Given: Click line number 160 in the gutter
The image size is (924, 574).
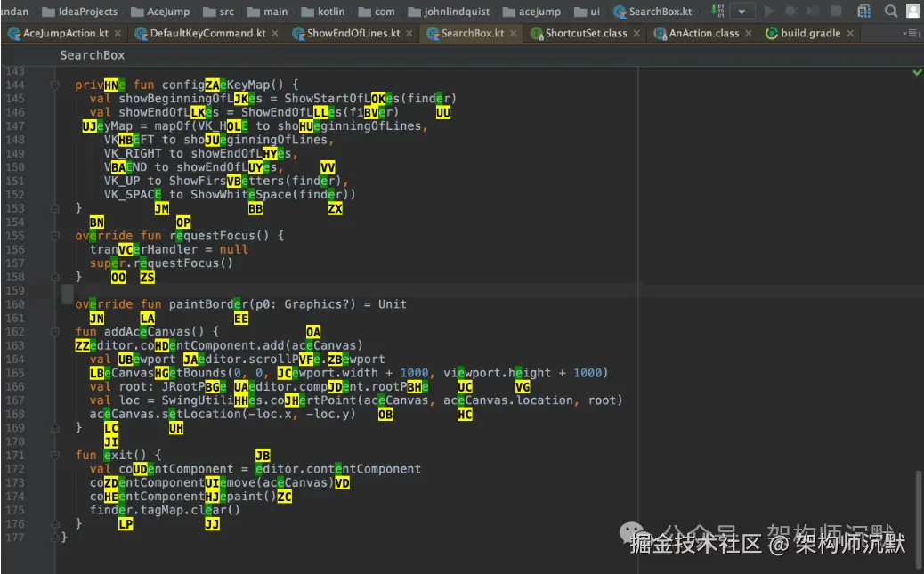Looking at the screenshot, I should click(15, 304).
